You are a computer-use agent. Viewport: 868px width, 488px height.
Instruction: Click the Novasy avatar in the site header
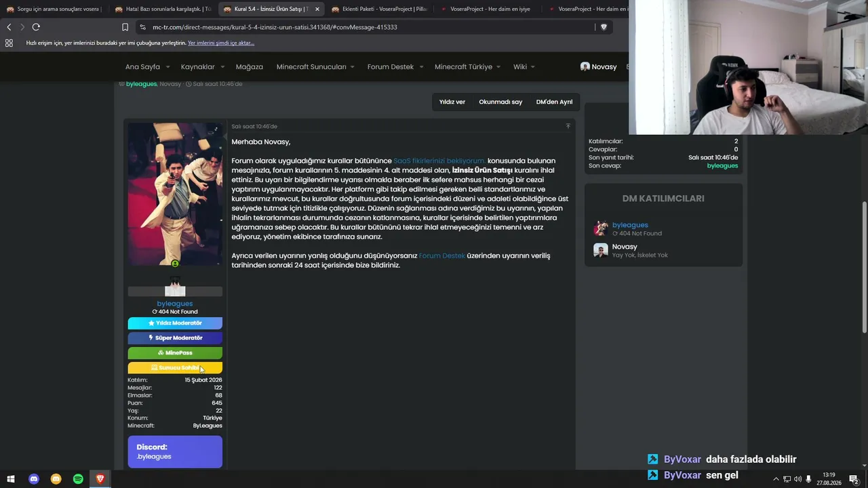(585, 66)
